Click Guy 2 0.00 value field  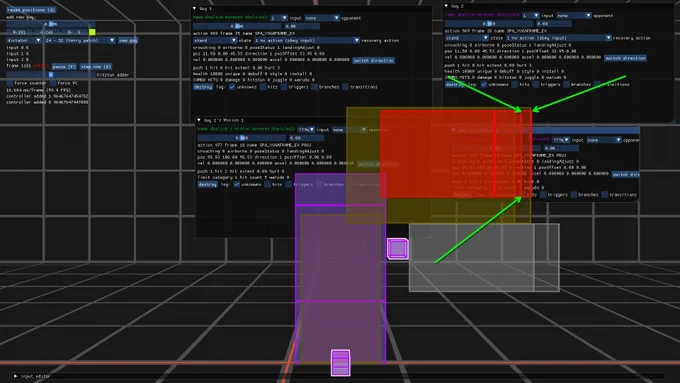click(554, 23)
